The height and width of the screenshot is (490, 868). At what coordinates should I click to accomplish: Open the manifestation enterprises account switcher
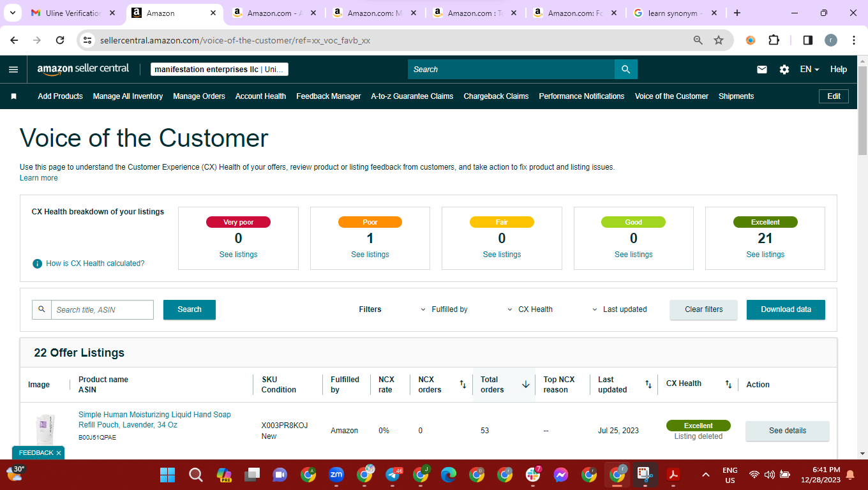220,70
